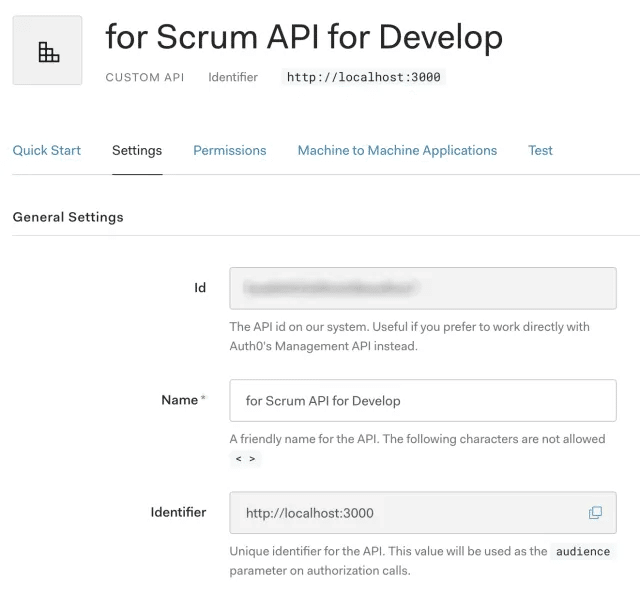Click the 'Identifier' label beside the form field
640x595 pixels.
click(x=178, y=512)
